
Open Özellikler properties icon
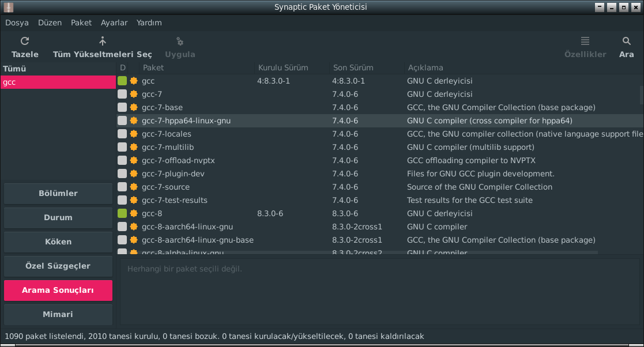pos(585,42)
